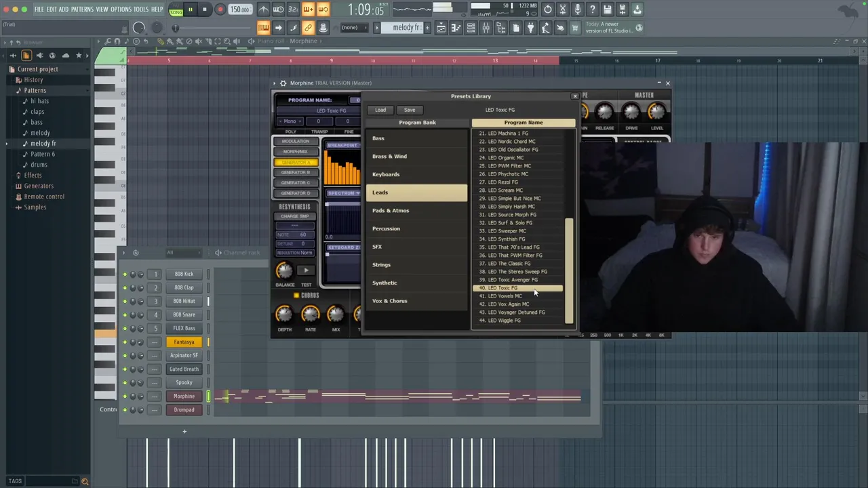The height and width of the screenshot is (488, 868).
Task: Mute the 808 Clap channel
Action: [125, 287]
